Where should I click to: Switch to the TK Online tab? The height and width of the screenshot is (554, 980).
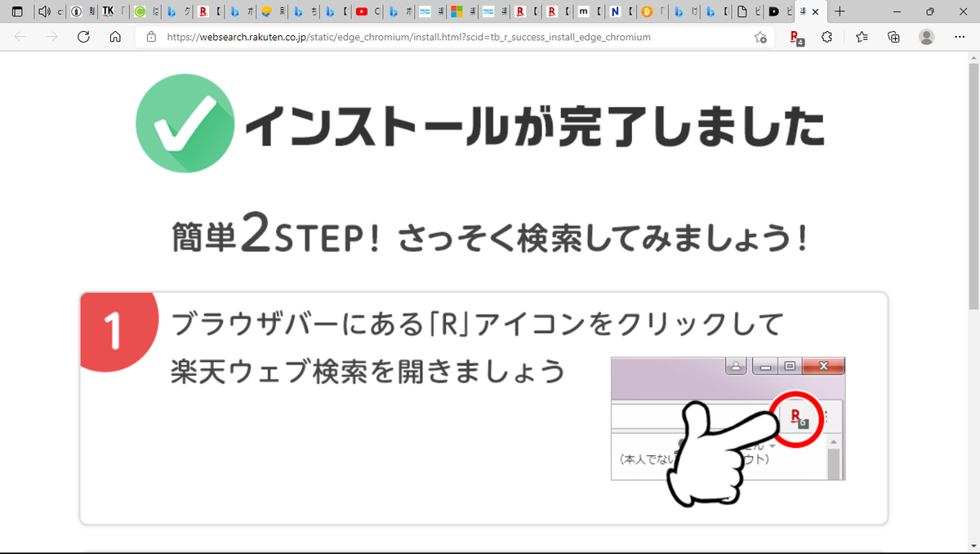(113, 12)
